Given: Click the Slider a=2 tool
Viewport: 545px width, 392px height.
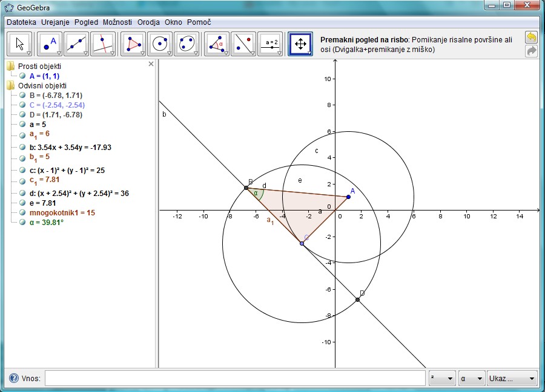Looking at the screenshot, I should (270, 44).
